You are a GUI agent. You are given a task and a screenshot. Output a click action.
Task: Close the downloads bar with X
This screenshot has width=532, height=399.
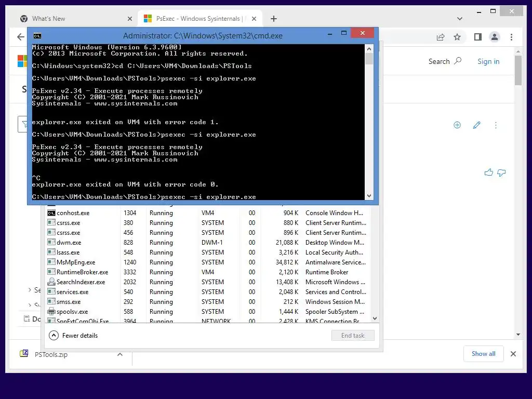point(513,354)
